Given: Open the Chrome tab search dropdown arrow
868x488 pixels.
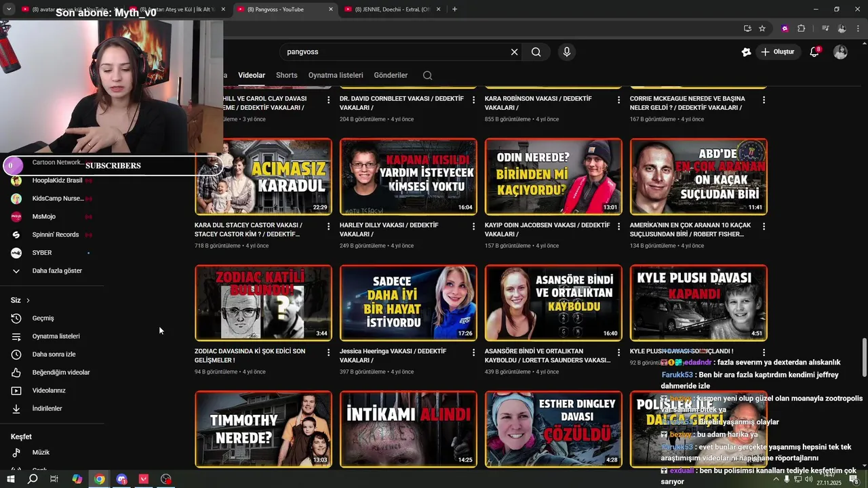Looking at the screenshot, I should pyautogui.click(x=9, y=9).
